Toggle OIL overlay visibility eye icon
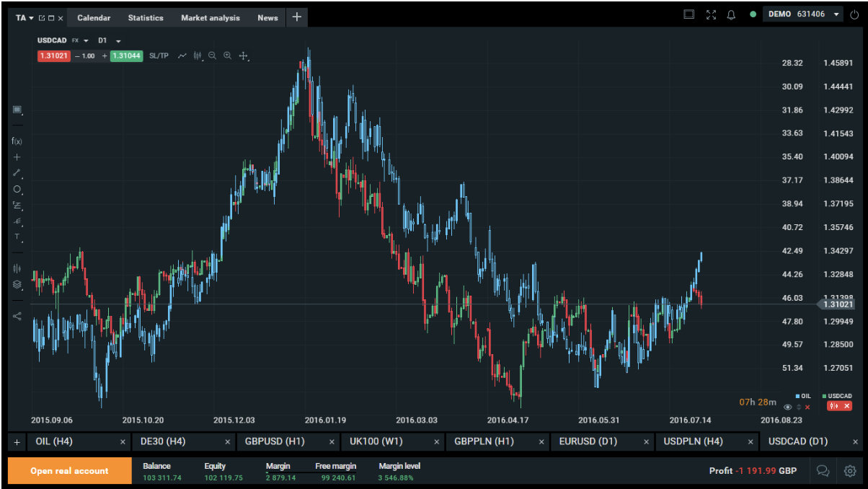This screenshot has width=868, height=489. click(787, 407)
